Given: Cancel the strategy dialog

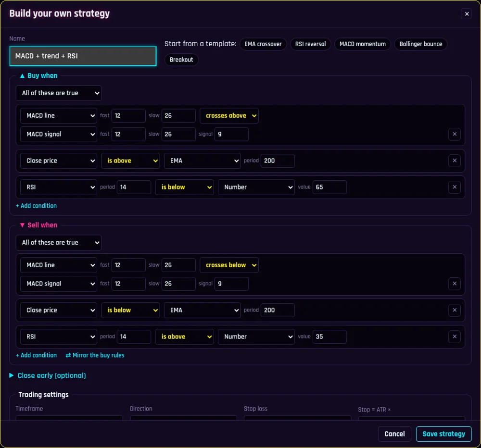Looking at the screenshot, I should [394, 434].
